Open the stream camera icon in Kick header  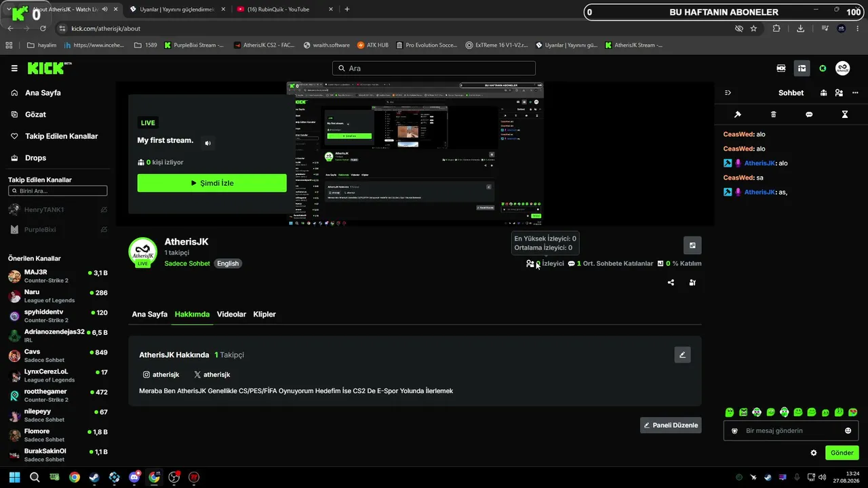tap(781, 68)
